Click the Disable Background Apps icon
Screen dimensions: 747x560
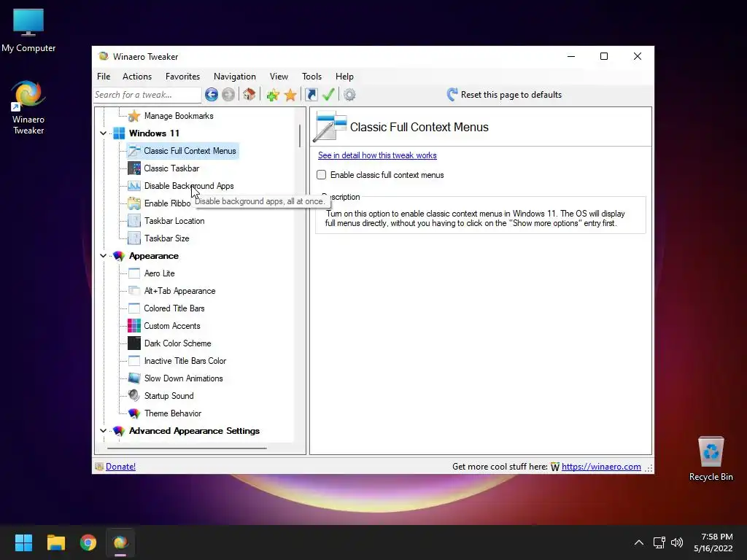click(x=134, y=186)
